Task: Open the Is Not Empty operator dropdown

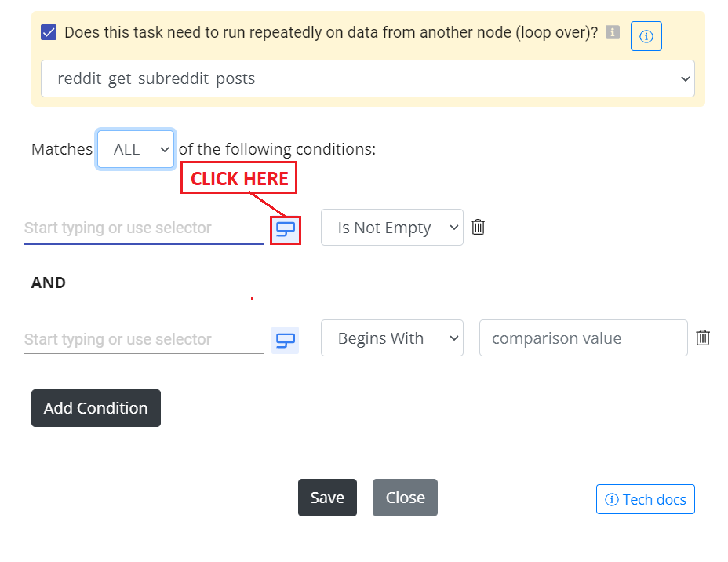Action: (x=392, y=227)
